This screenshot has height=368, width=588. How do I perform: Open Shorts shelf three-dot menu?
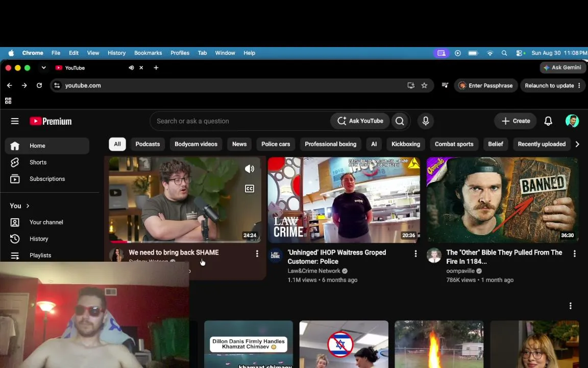pyautogui.click(x=570, y=306)
